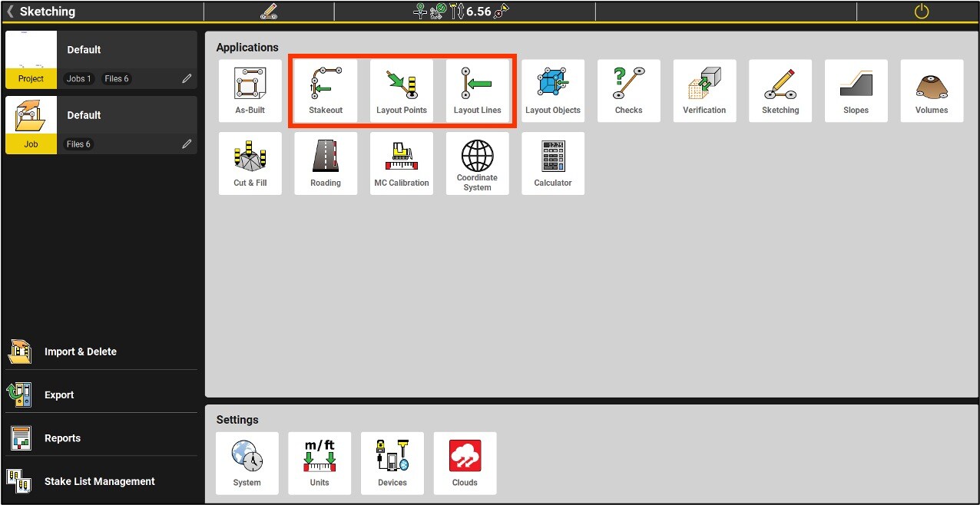Select the Layout Lines application
The height and width of the screenshot is (505, 980).
coord(477,91)
